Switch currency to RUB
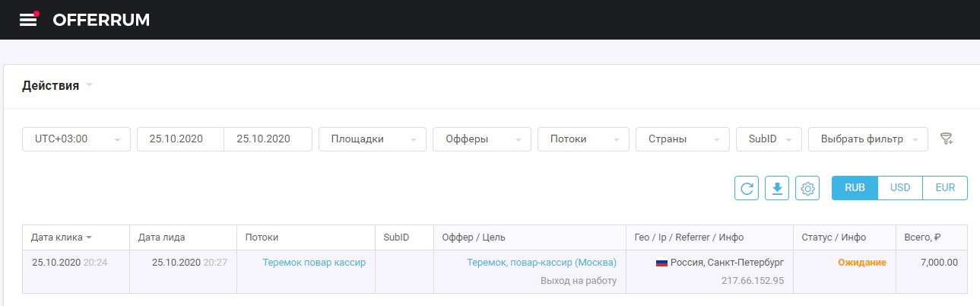This screenshot has height=306, width=980. pyautogui.click(x=855, y=188)
